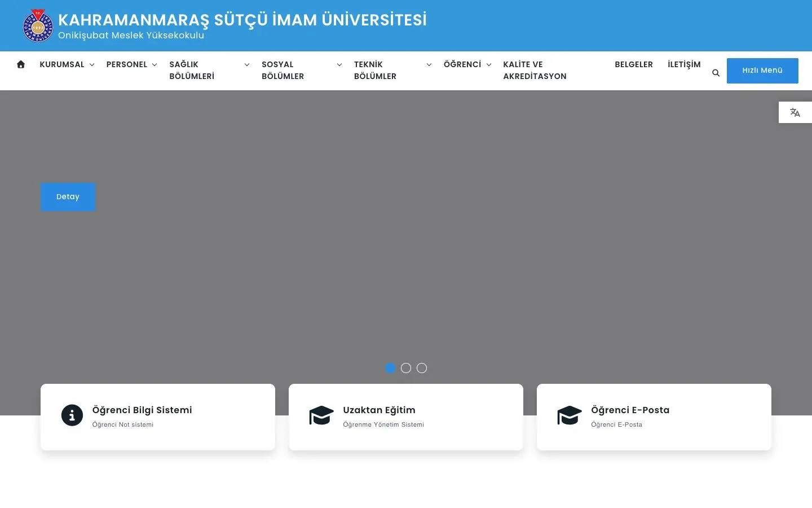Open the KURUMSAL menu label
This screenshot has height=508, width=812.
pos(62,64)
